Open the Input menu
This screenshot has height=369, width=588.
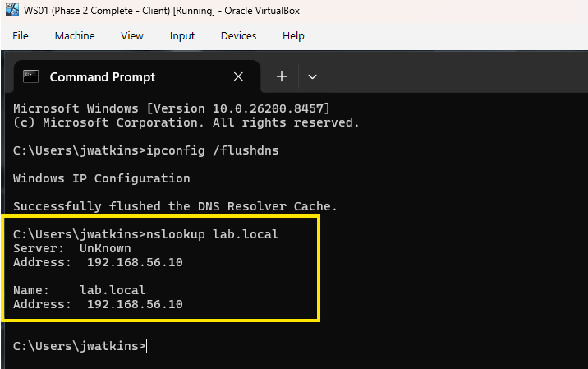pyautogui.click(x=181, y=35)
